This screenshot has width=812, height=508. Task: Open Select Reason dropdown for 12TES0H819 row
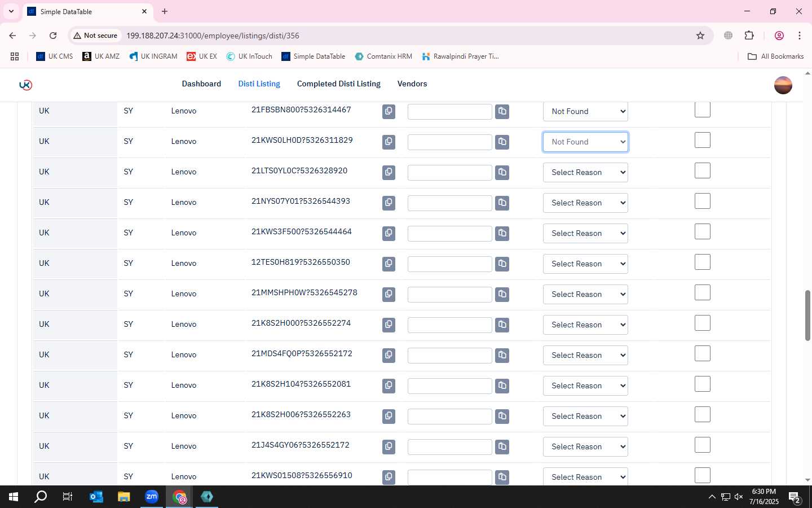pos(585,264)
